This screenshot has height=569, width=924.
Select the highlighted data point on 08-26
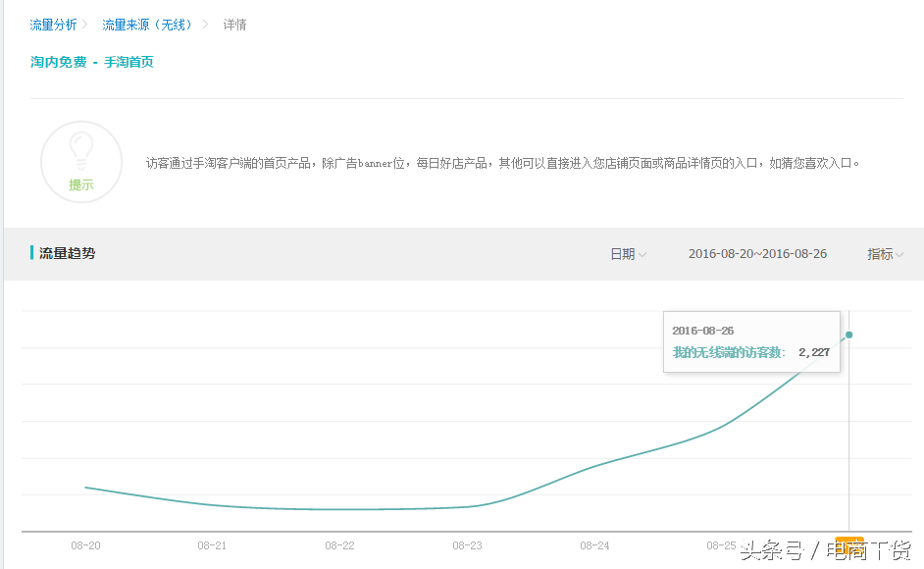point(849,336)
